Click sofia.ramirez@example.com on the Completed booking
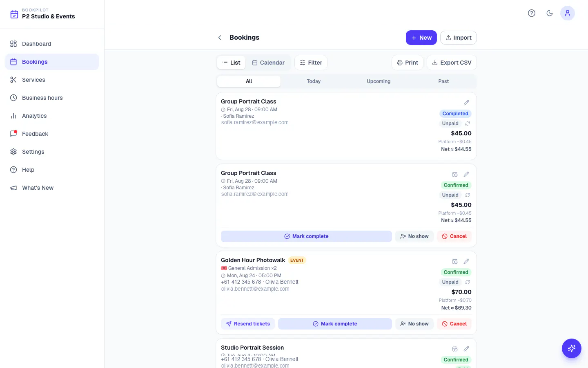 pyautogui.click(x=255, y=122)
